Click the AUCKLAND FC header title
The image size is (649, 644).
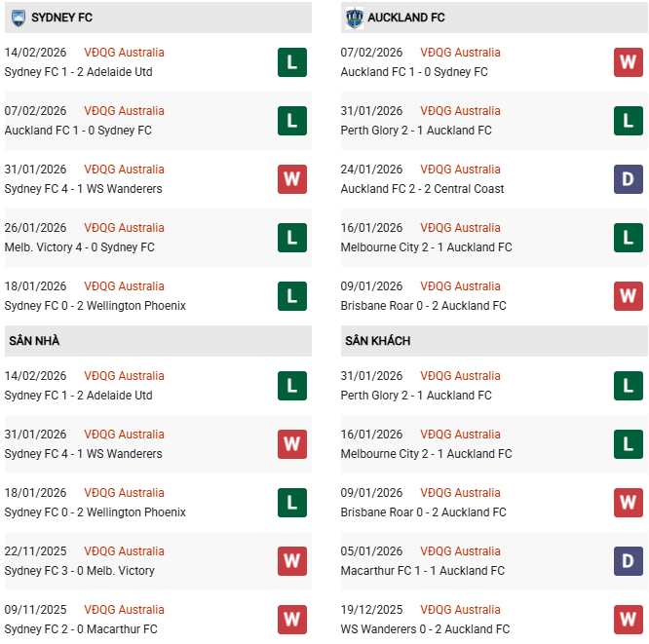(x=406, y=18)
